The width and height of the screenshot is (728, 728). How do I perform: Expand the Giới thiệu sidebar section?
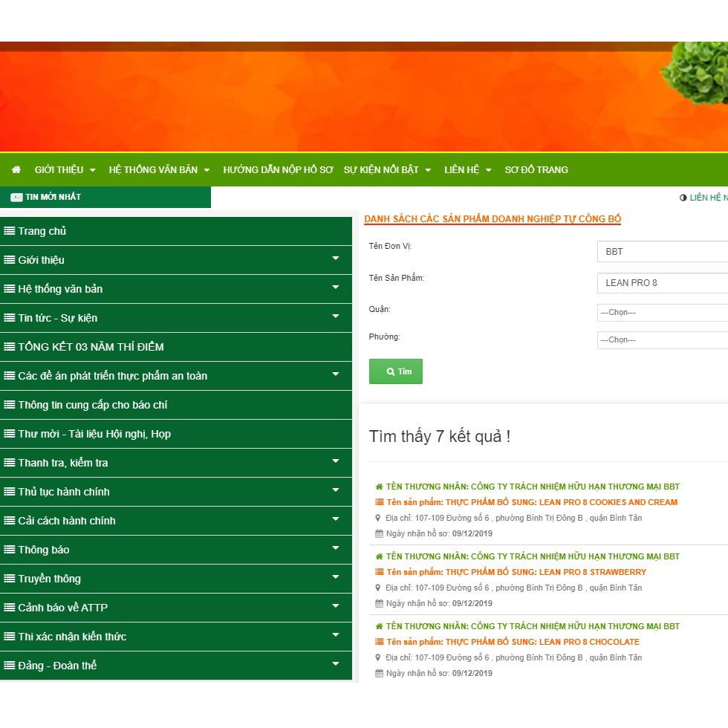(335, 259)
